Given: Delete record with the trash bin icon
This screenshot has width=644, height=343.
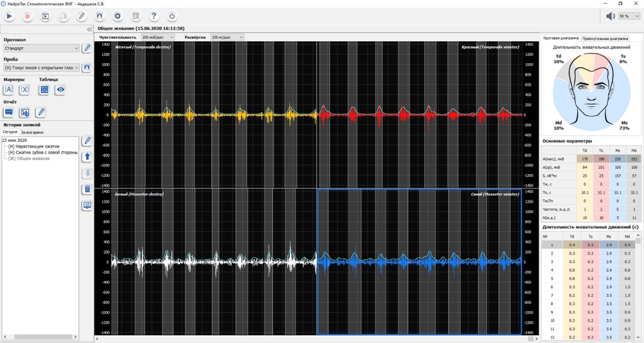Looking at the screenshot, I should tap(87, 189).
